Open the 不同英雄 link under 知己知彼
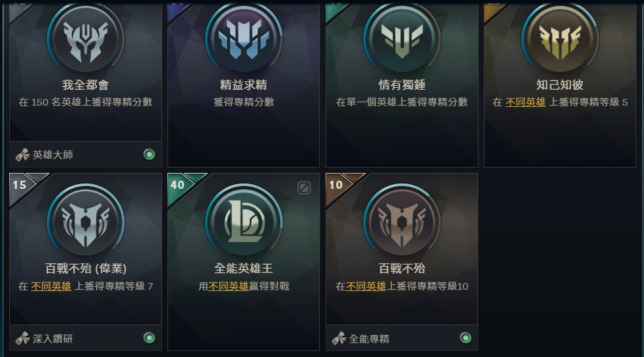Screen dimensions: 644x357 click(525, 102)
